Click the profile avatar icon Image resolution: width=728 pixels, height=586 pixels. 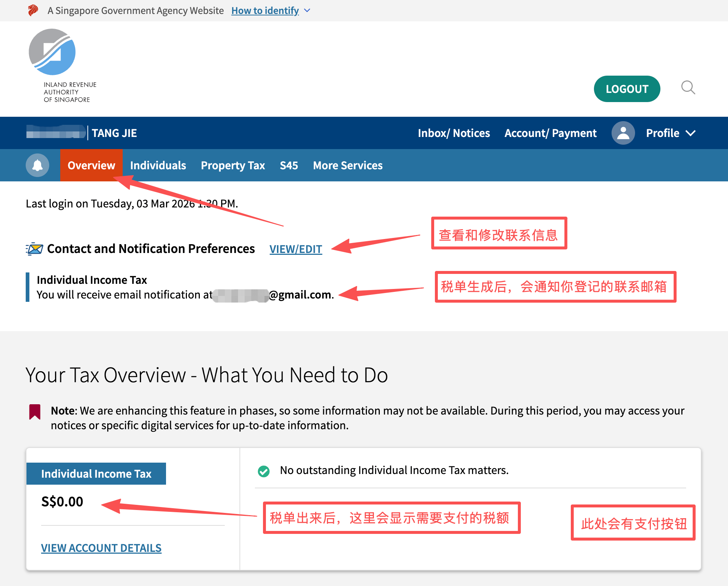(x=623, y=133)
